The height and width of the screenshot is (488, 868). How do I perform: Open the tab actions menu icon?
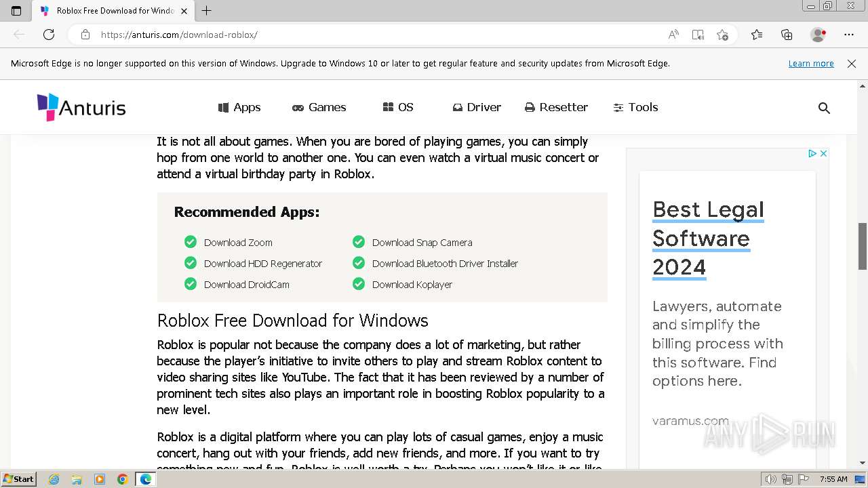click(16, 11)
